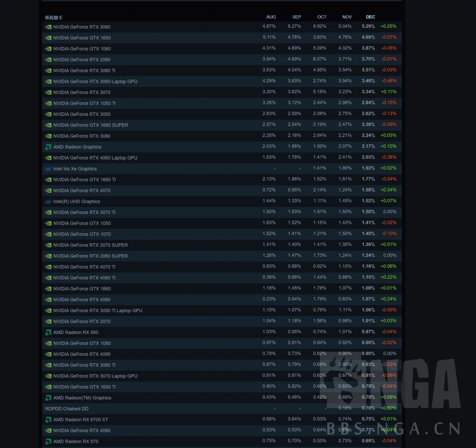
Task: Click the AMD icon beside Radeon RX 580
Action: click(48, 332)
